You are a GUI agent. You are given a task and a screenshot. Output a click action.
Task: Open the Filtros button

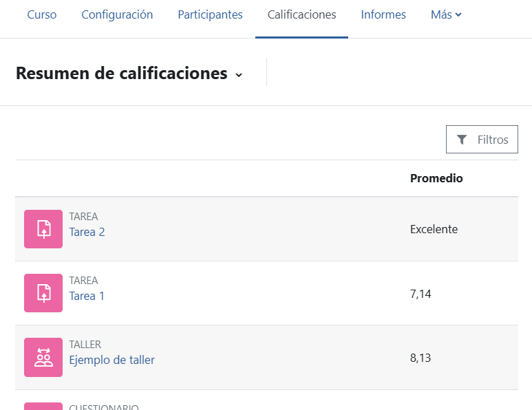482,140
